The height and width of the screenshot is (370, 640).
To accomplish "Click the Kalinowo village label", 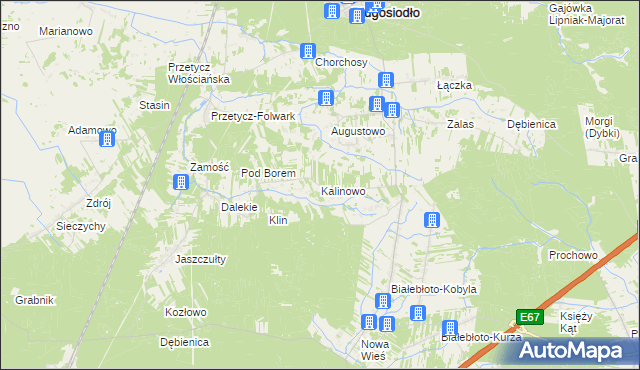I will 343,191.
